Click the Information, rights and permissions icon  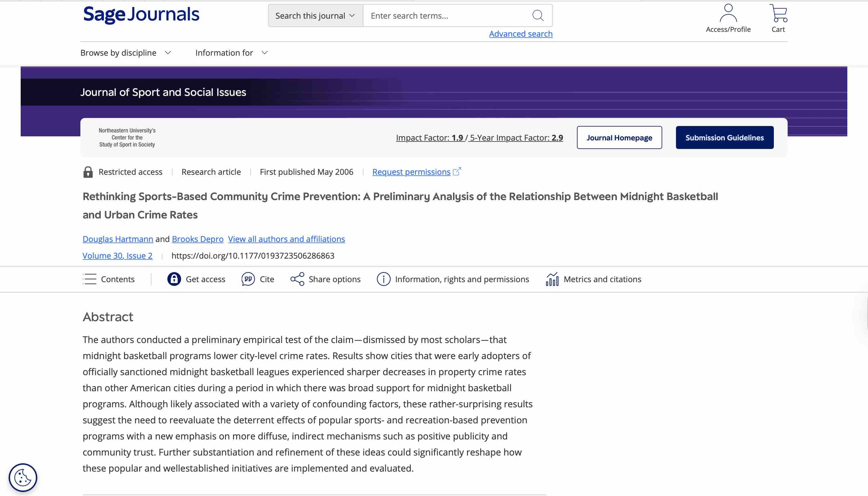[x=383, y=279]
